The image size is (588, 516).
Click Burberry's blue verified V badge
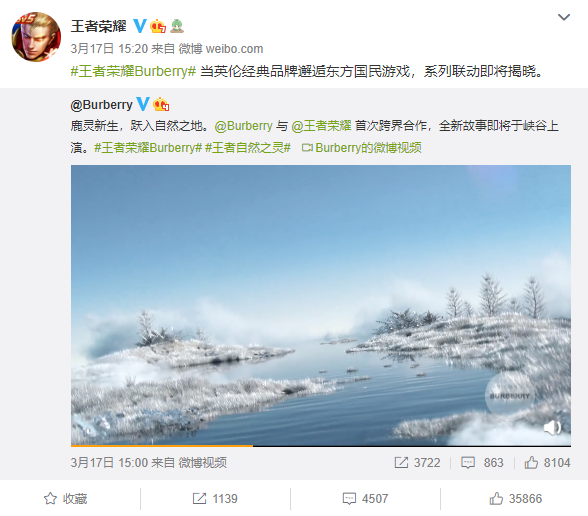143,104
